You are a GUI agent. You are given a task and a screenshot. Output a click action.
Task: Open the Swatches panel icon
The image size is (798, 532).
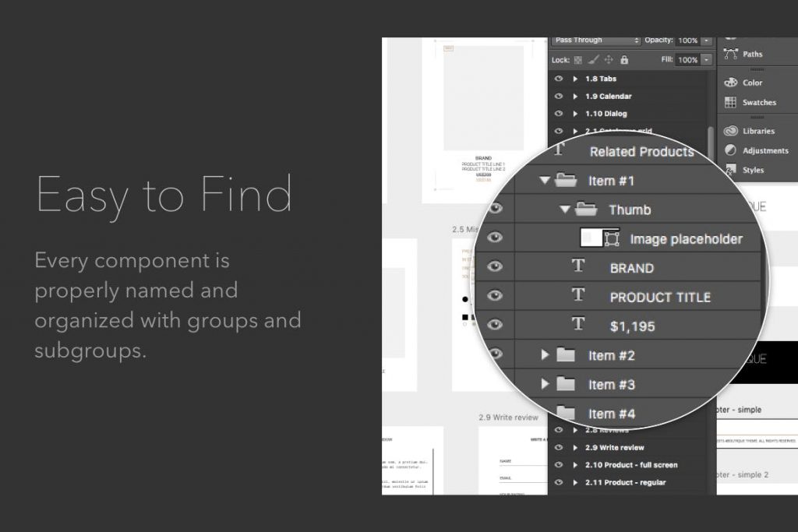pyautogui.click(x=730, y=102)
